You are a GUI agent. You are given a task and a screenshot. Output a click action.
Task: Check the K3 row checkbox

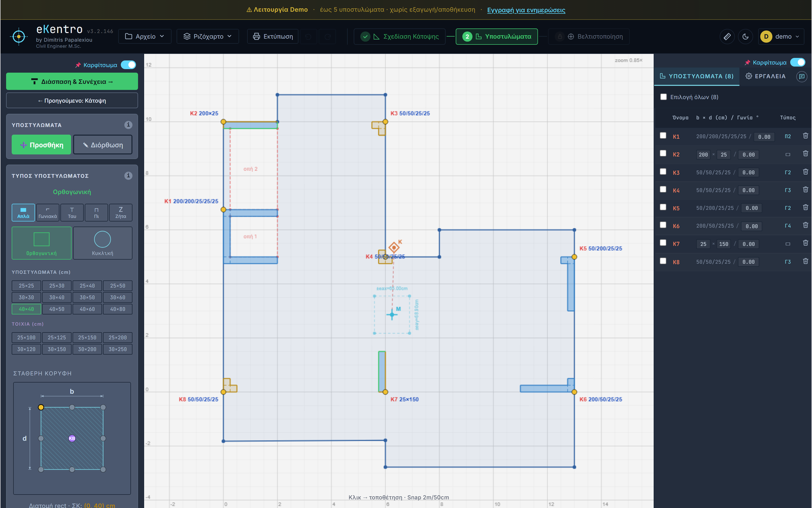click(663, 171)
